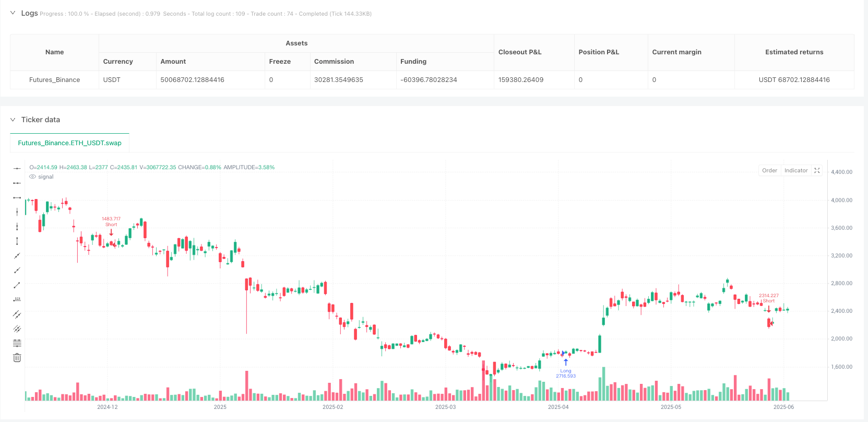Toggle visibility of the signal overlay
Screen dimensions: 868x422
pyautogui.click(x=32, y=177)
